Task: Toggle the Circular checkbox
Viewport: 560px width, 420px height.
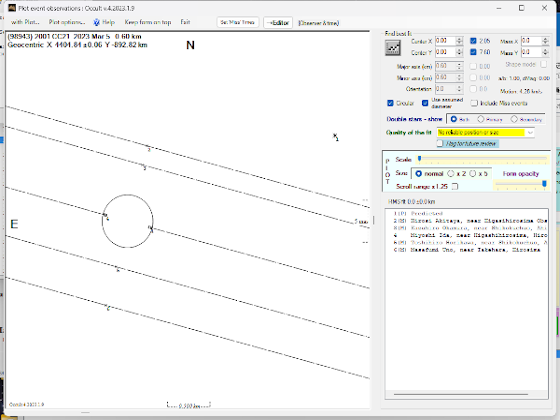Action: click(x=390, y=103)
